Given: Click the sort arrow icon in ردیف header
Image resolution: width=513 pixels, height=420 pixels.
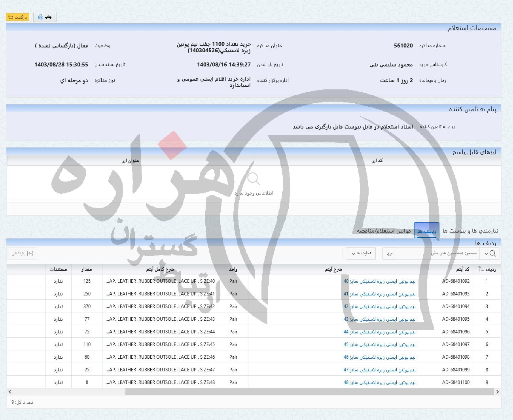Looking at the screenshot, I should (x=481, y=269).
